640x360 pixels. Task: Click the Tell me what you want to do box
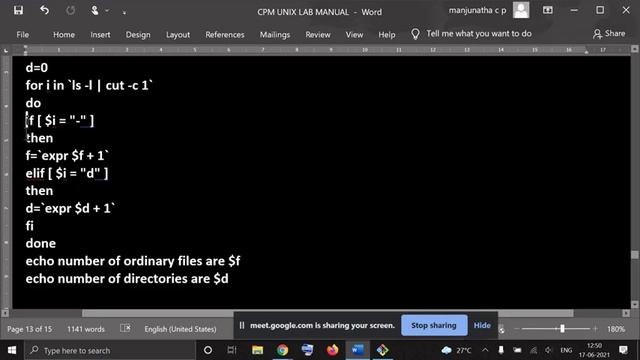pyautogui.click(x=479, y=33)
